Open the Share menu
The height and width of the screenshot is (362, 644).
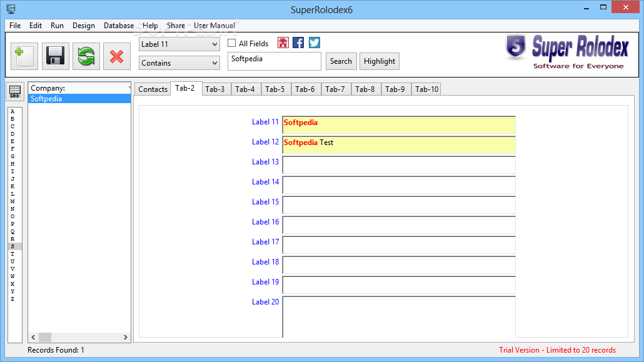pyautogui.click(x=176, y=26)
